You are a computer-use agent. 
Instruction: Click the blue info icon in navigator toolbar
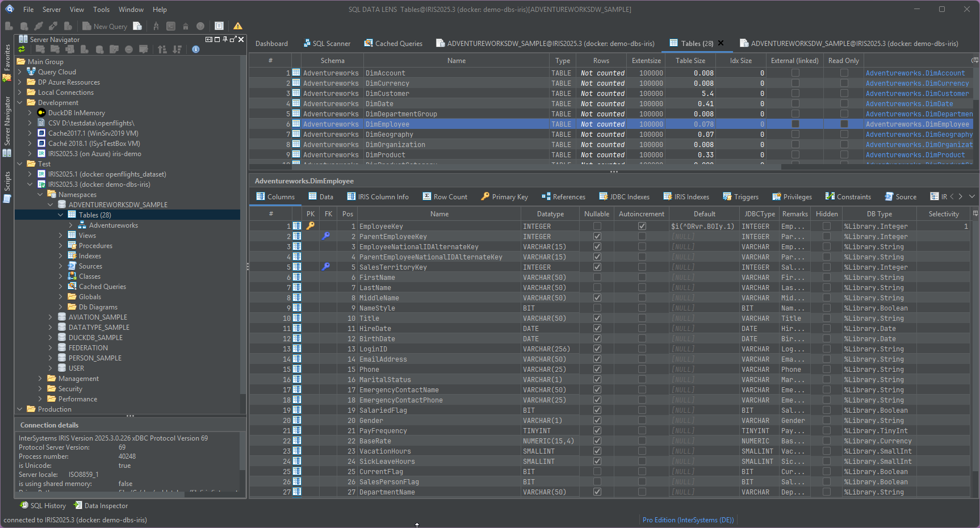(x=196, y=49)
